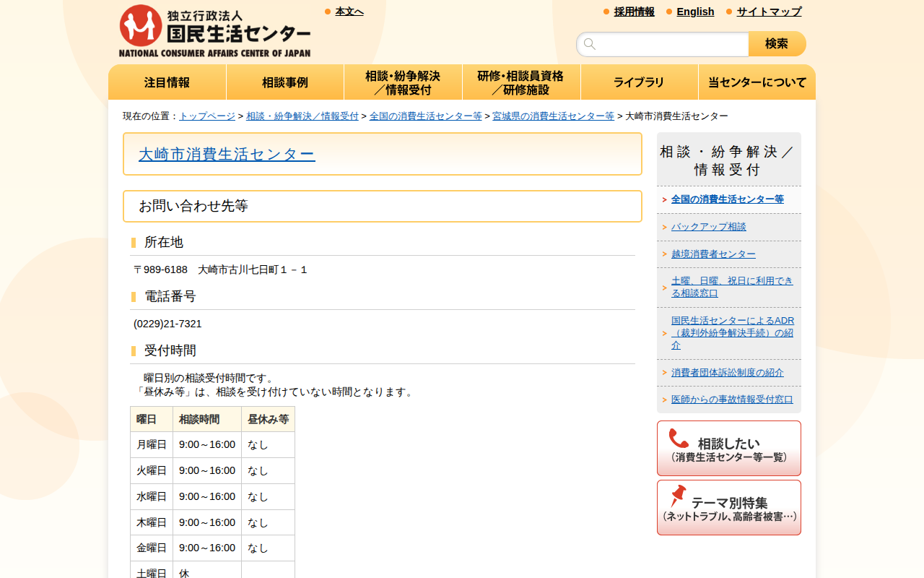Open sidebar link バックアップ相談

709,226
